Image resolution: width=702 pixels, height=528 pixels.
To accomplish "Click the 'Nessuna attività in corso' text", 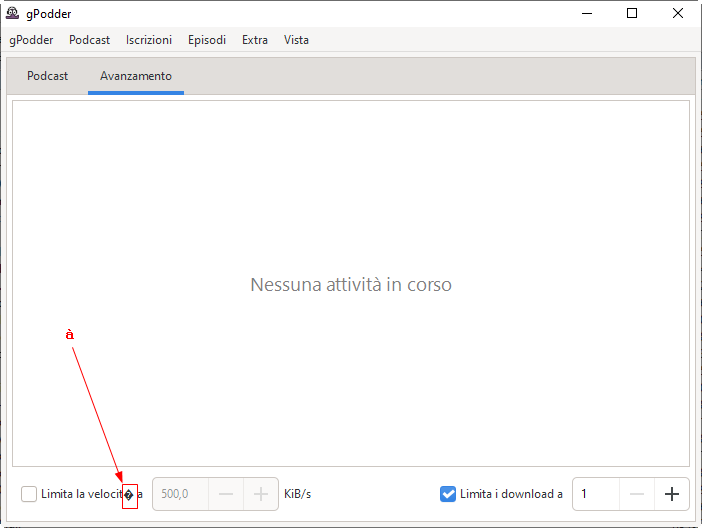I will (351, 284).
